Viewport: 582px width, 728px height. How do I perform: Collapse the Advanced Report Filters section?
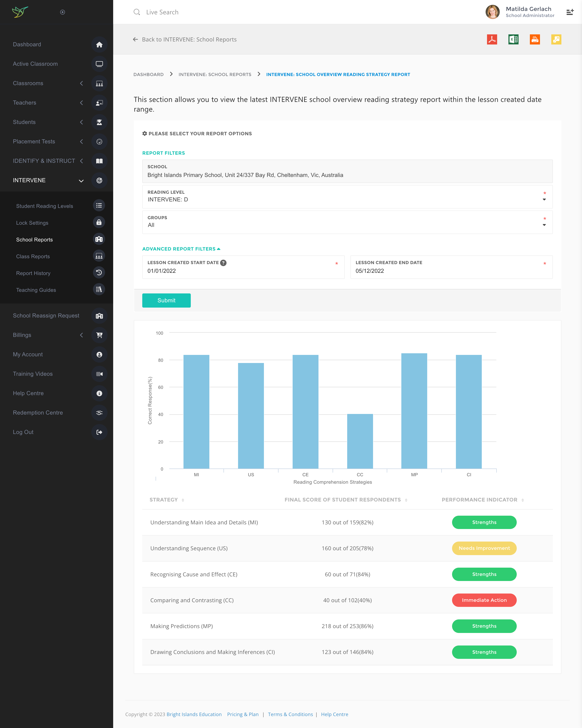181,249
